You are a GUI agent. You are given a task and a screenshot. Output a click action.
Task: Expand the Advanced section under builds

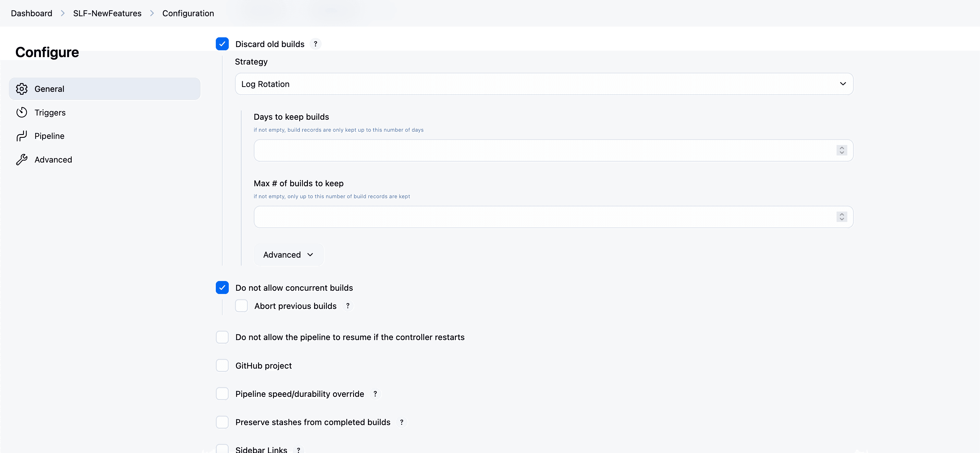[x=288, y=255]
